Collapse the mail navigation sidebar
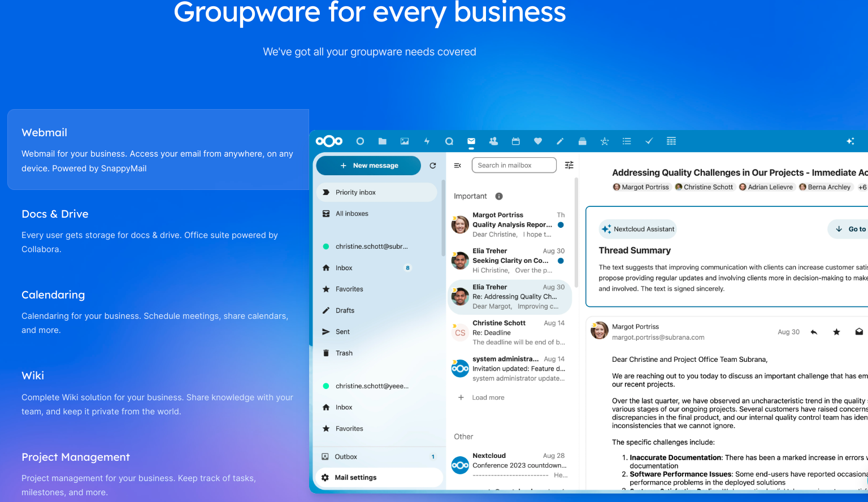The image size is (868, 502). point(458,166)
